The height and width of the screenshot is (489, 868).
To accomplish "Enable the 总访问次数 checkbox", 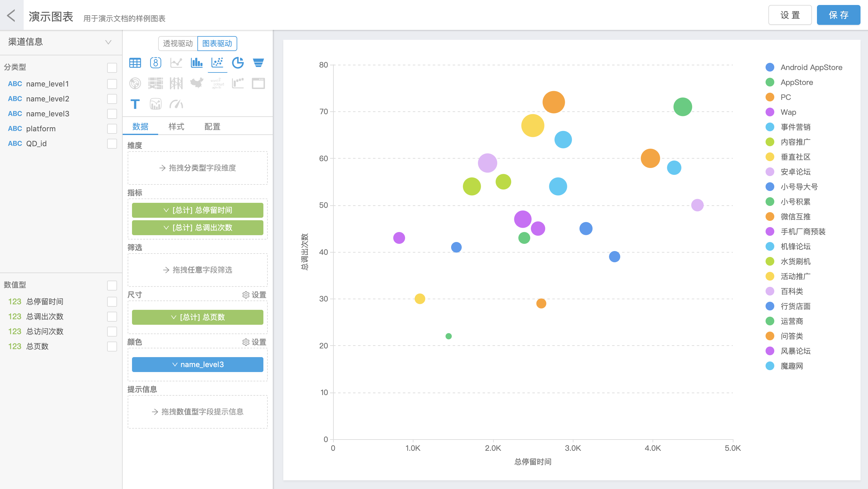I will tap(112, 331).
